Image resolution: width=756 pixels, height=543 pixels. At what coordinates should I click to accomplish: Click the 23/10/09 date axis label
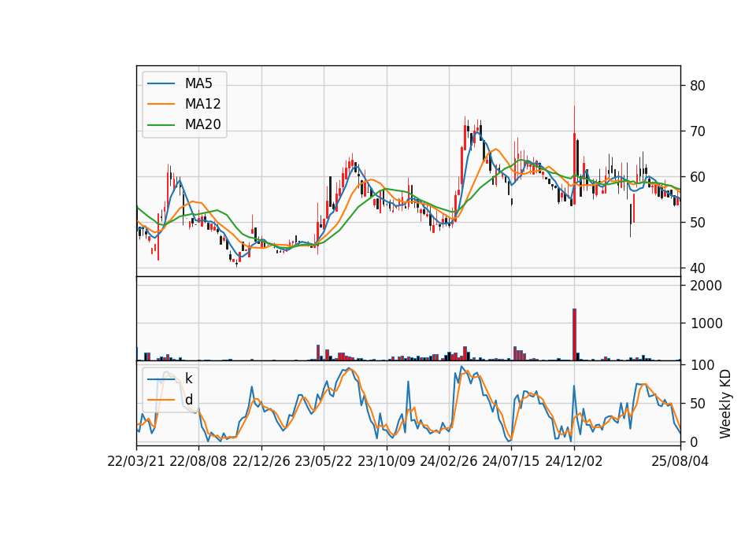(x=386, y=461)
